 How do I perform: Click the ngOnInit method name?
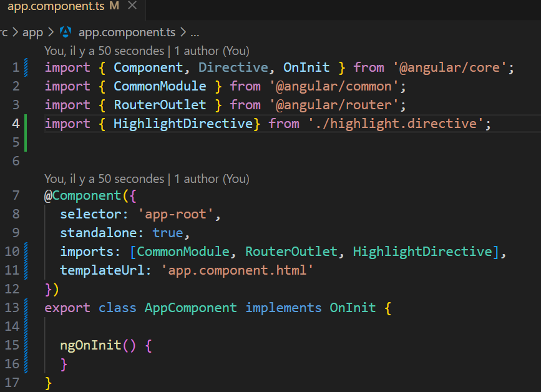90,345
